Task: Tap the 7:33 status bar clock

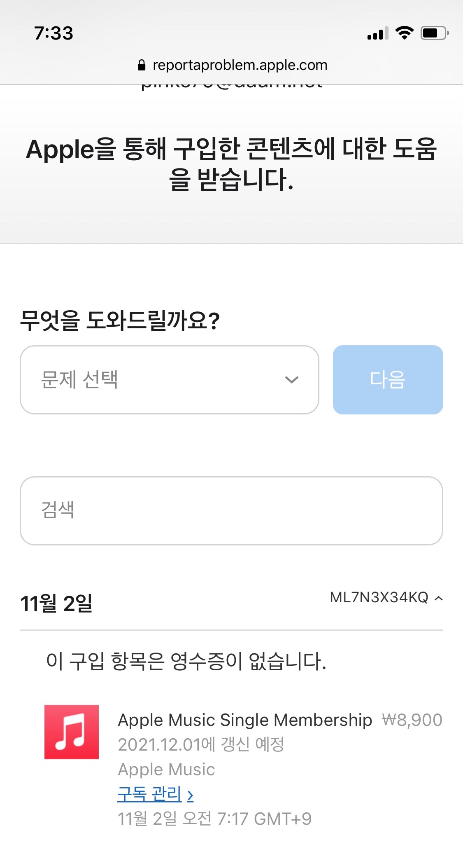Action: (x=54, y=33)
